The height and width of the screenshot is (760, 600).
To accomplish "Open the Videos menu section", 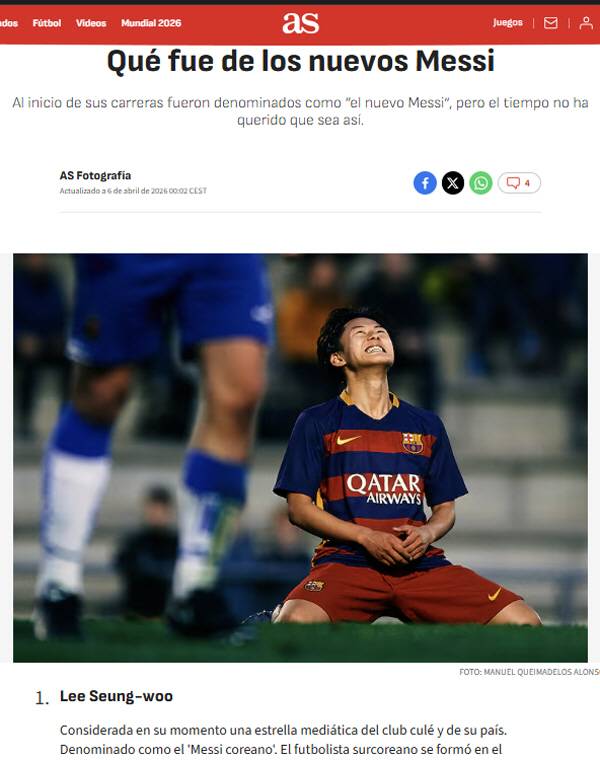I will [91, 23].
